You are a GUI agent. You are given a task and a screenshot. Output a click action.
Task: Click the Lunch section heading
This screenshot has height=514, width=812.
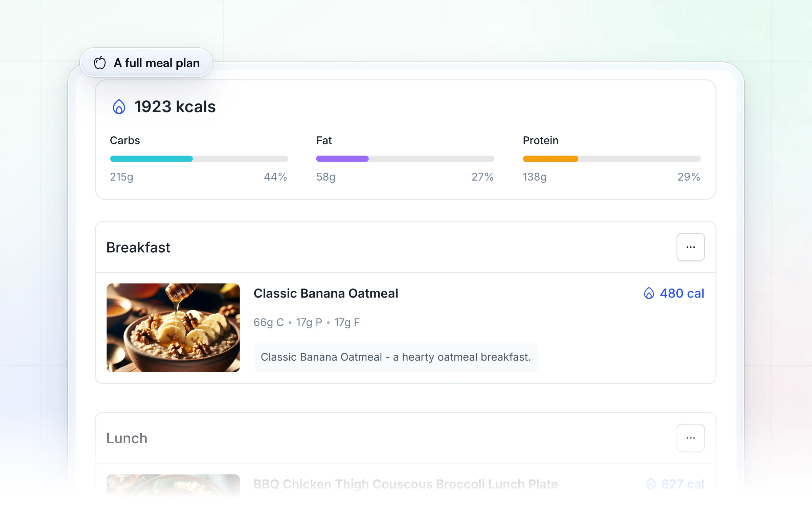[127, 438]
